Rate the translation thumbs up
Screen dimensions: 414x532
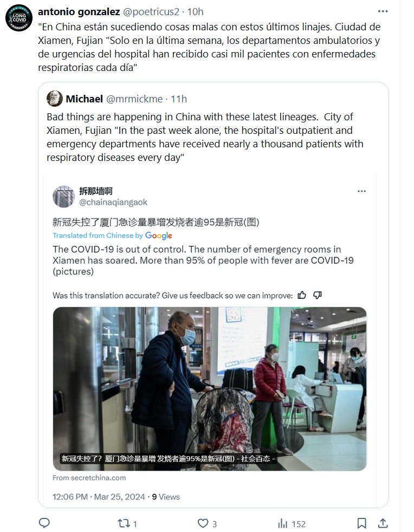pos(302,295)
